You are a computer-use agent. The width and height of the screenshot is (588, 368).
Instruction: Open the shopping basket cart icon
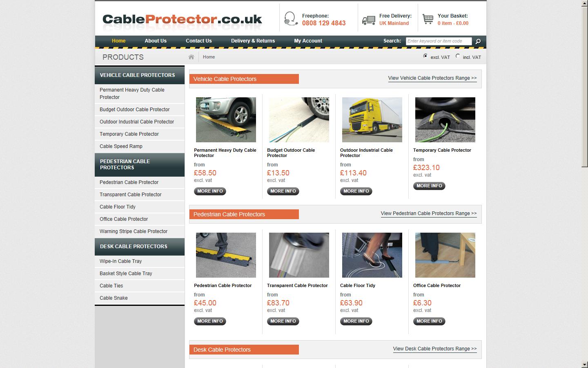point(428,19)
